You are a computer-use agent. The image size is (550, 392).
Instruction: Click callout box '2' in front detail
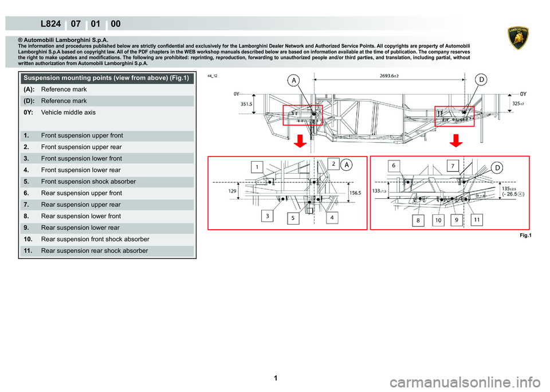click(x=333, y=163)
